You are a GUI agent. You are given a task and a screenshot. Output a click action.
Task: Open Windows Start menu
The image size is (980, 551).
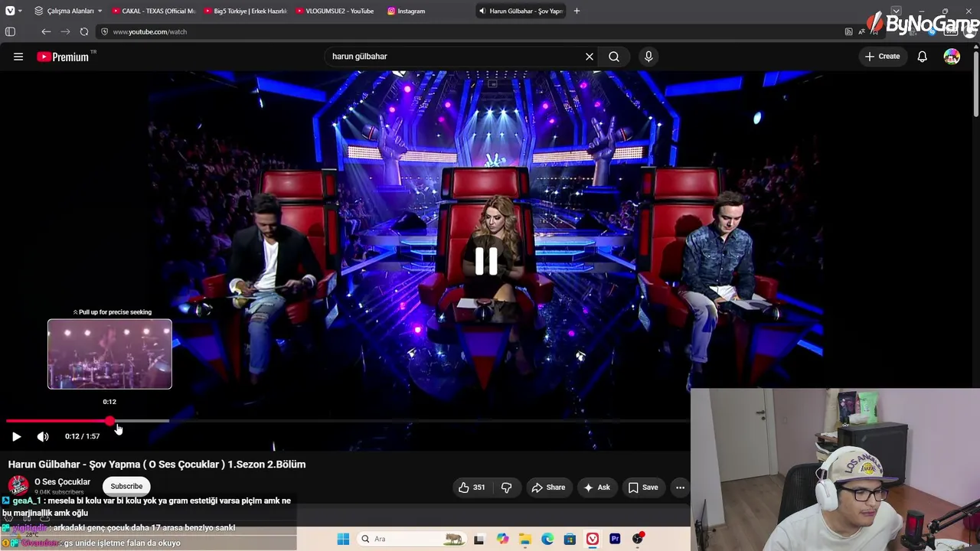tap(343, 539)
